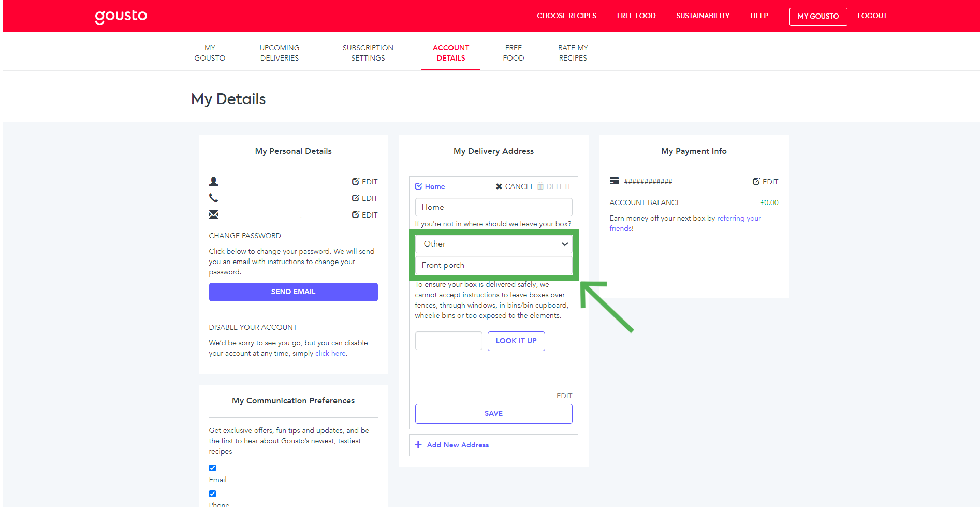Edit the email address row
This screenshot has height=507, width=980.
(x=364, y=215)
